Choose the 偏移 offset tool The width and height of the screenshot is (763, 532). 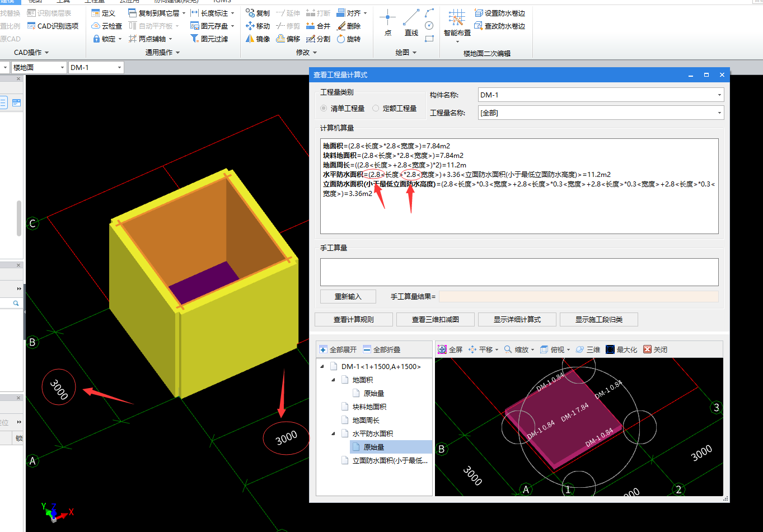[x=288, y=39]
